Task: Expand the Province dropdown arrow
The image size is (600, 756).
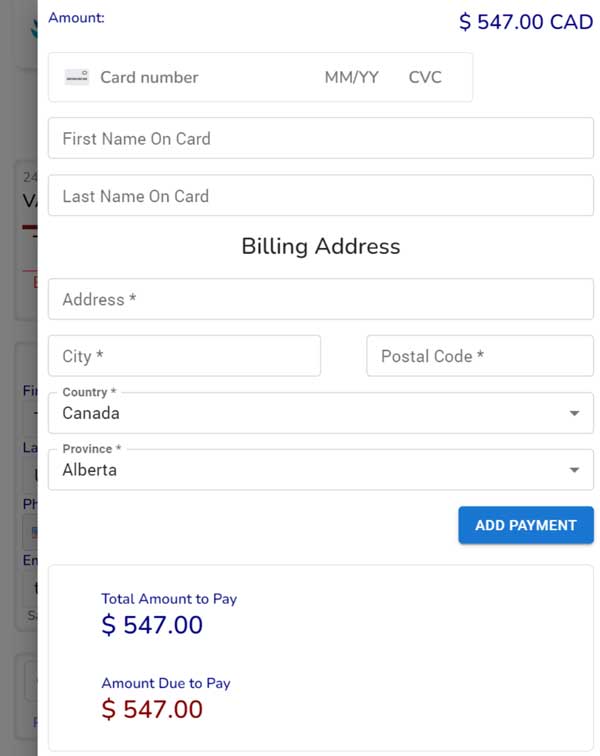Action: coord(574,470)
